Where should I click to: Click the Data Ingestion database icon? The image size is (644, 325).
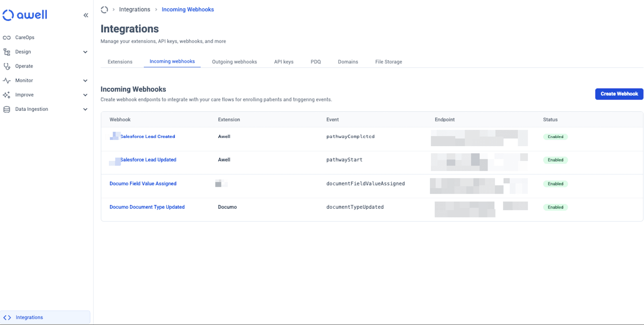pyautogui.click(x=7, y=109)
